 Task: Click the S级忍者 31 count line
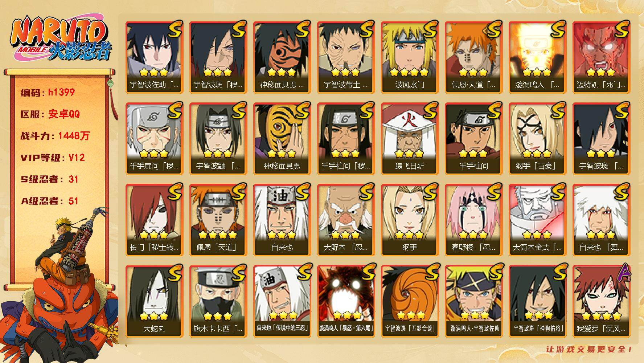point(50,179)
